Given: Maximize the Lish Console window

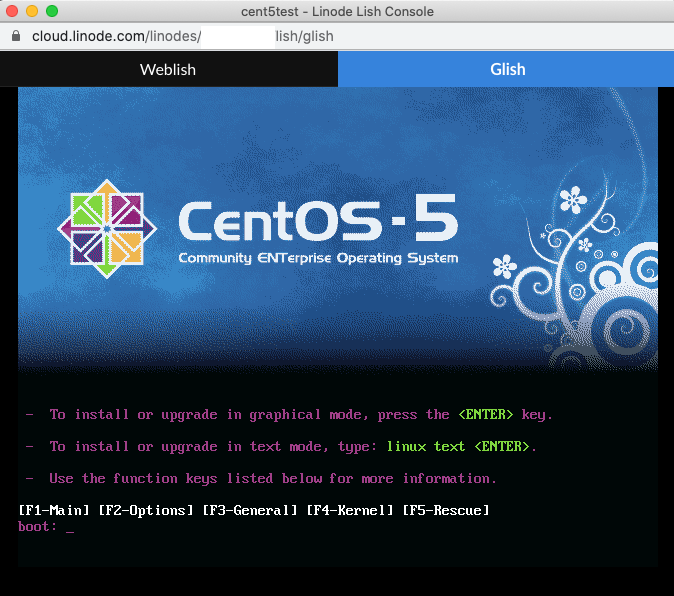Looking at the screenshot, I should 52,11.
